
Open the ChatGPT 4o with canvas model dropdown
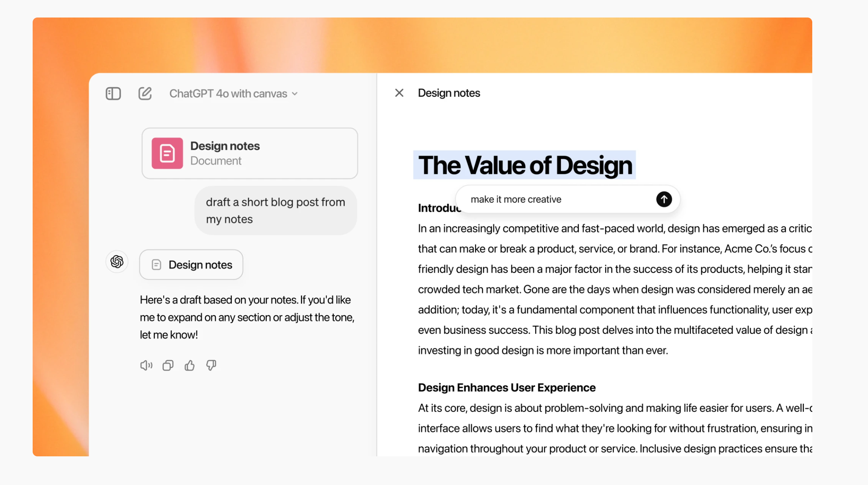233,94
